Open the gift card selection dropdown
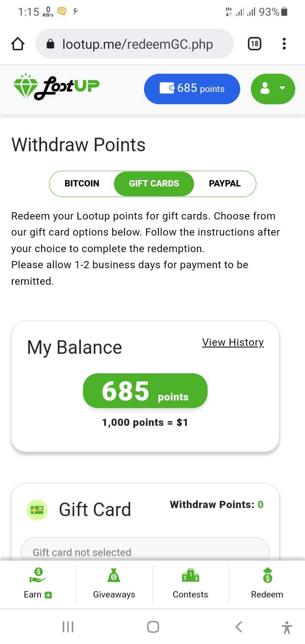 145,549
